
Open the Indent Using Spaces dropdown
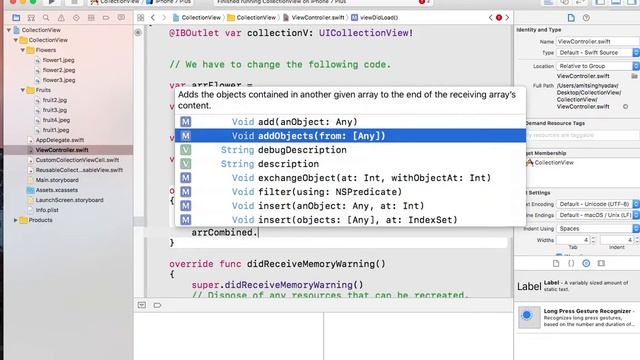[598, 229]
